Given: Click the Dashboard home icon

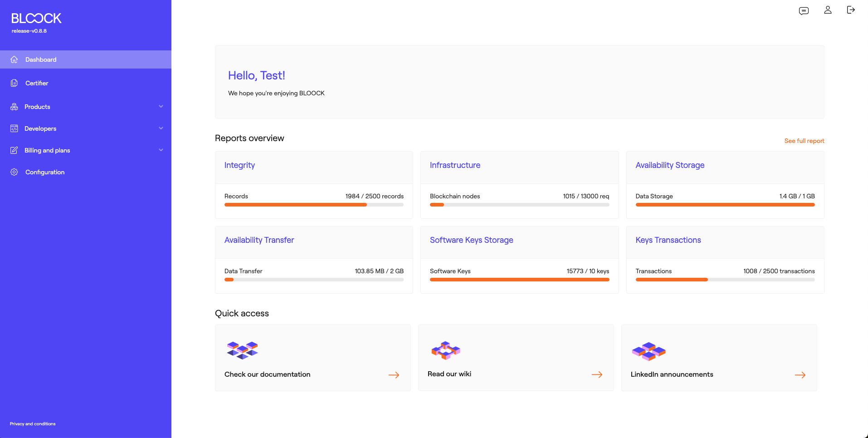Looking at the screenshot, I should point(14,59).
